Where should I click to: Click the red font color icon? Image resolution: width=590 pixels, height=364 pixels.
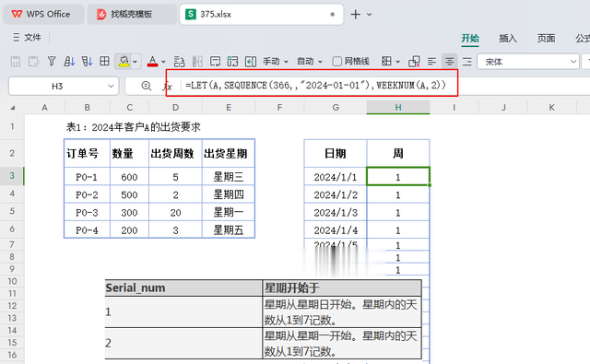tap(152, 62)
